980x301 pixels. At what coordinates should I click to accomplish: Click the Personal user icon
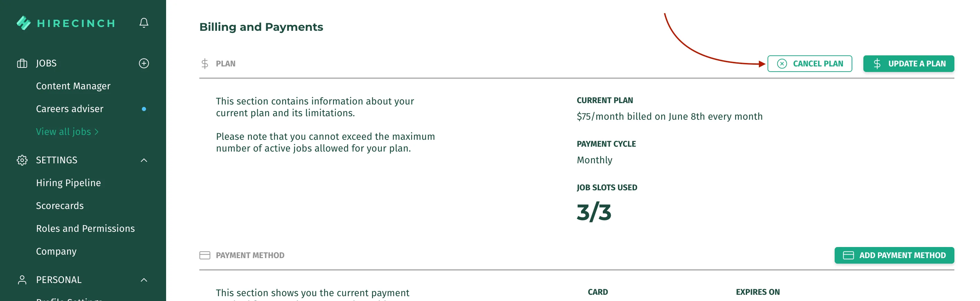(22, 280)
